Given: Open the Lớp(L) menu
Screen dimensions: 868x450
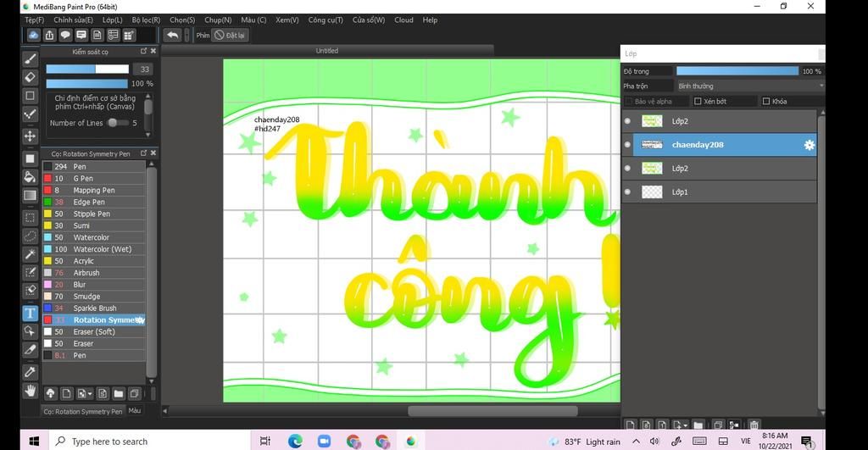Looking at the screenshot, I should (x=113, y=20).
